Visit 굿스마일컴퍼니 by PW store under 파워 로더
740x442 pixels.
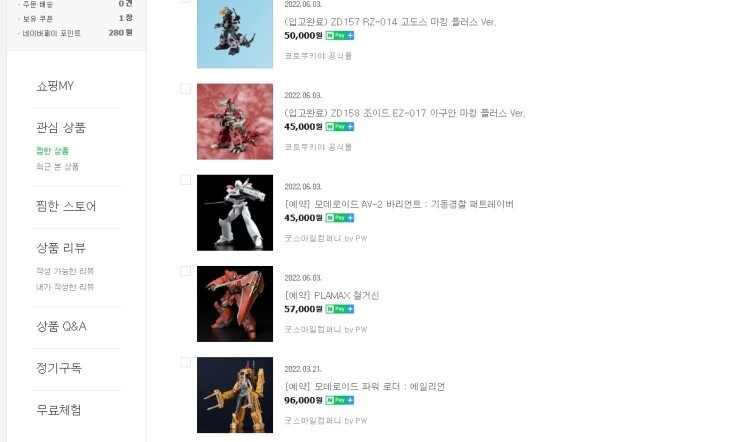click(x=326, y=421)
